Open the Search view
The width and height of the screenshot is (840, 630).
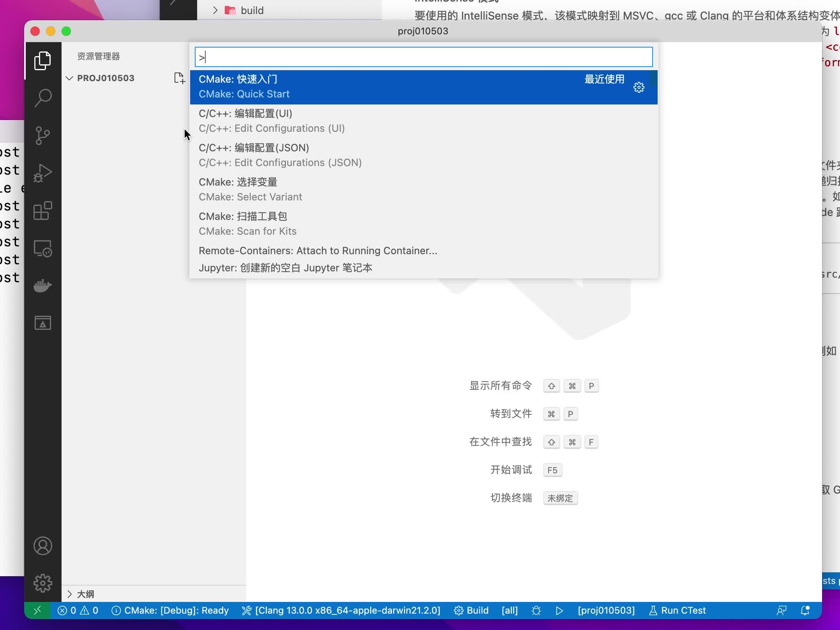pos(43,97)
